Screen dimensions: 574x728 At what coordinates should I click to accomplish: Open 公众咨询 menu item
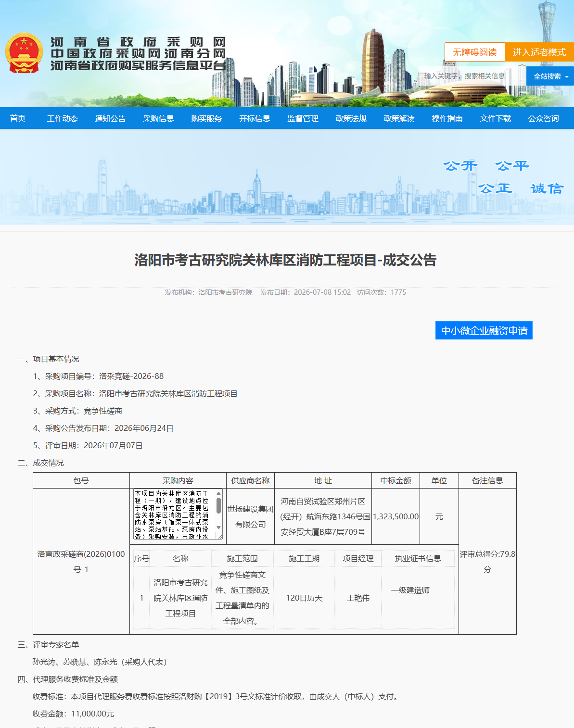544,118
